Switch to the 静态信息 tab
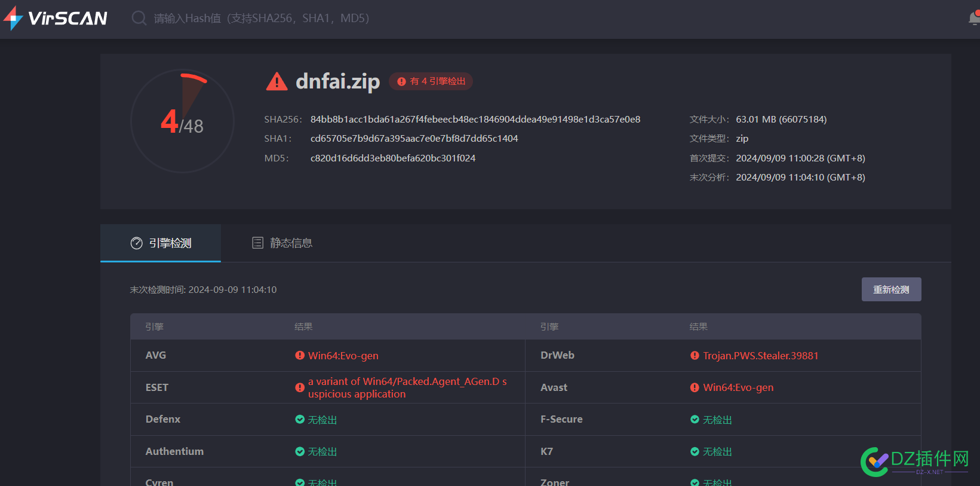Viewport: 980px width, 486px height. click(282, 243)
